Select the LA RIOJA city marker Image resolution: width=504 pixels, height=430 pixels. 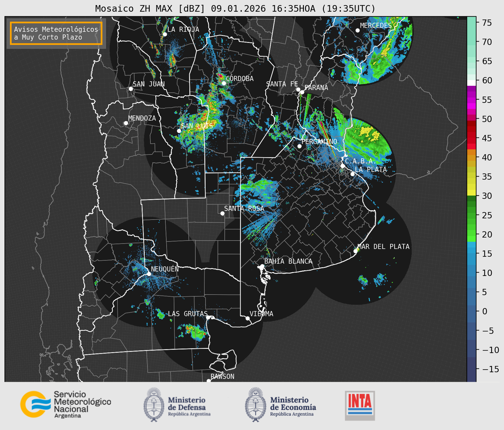(165, 34)
